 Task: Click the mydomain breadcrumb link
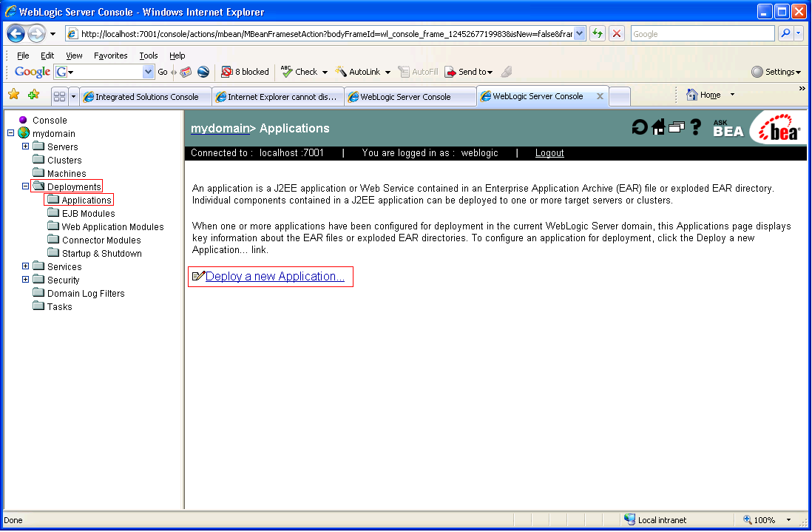tap(220, 129)
